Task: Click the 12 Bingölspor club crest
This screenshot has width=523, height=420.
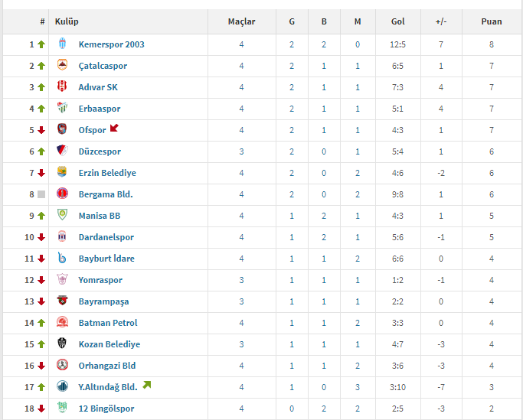Action: (62, 408)
